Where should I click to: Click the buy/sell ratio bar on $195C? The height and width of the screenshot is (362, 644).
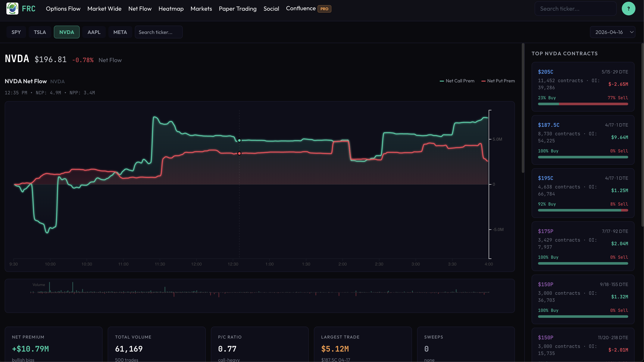pos(583,210)
